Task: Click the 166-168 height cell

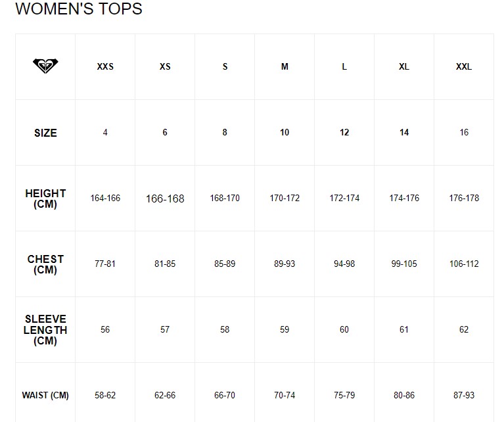Action: coord(165,199)
